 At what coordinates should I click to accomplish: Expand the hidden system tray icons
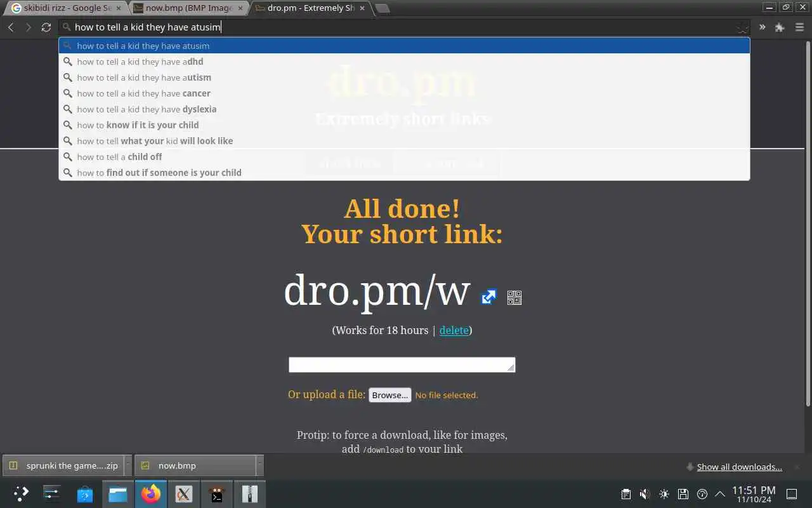(720, 494)
